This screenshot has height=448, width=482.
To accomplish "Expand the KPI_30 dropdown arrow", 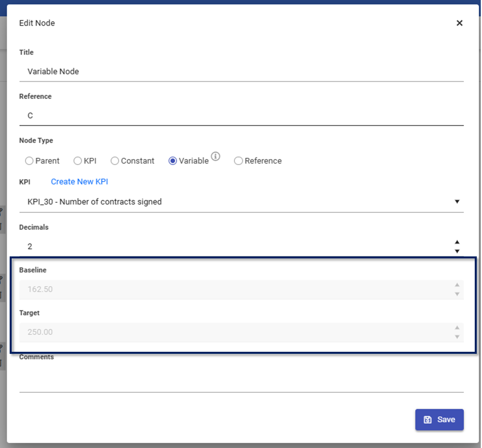I will tap(457, 202).
